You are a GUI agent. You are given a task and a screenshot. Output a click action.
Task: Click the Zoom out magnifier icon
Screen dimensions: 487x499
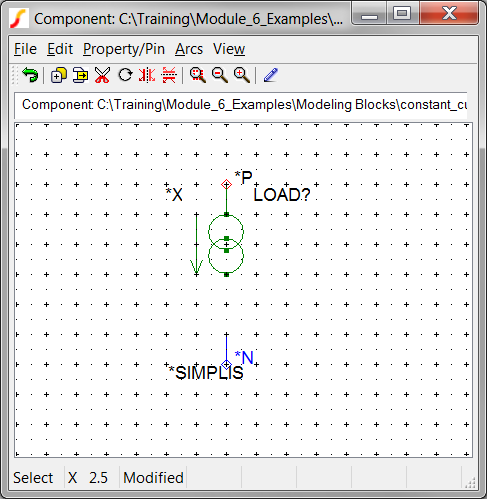pyautogui.click(x=220, y=75)
